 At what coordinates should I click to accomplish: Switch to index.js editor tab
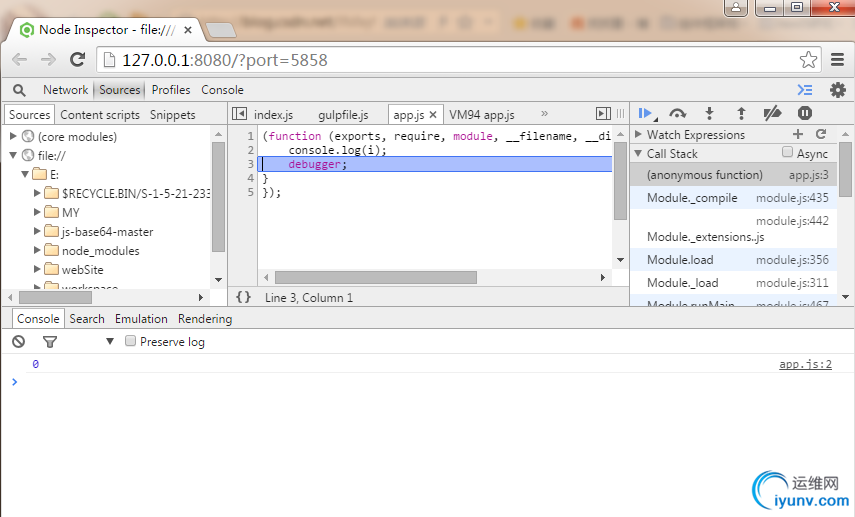pos(273,115)
